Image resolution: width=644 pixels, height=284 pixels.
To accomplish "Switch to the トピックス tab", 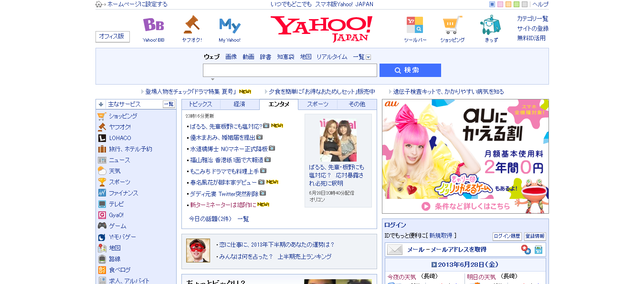I will click(201, 104).
